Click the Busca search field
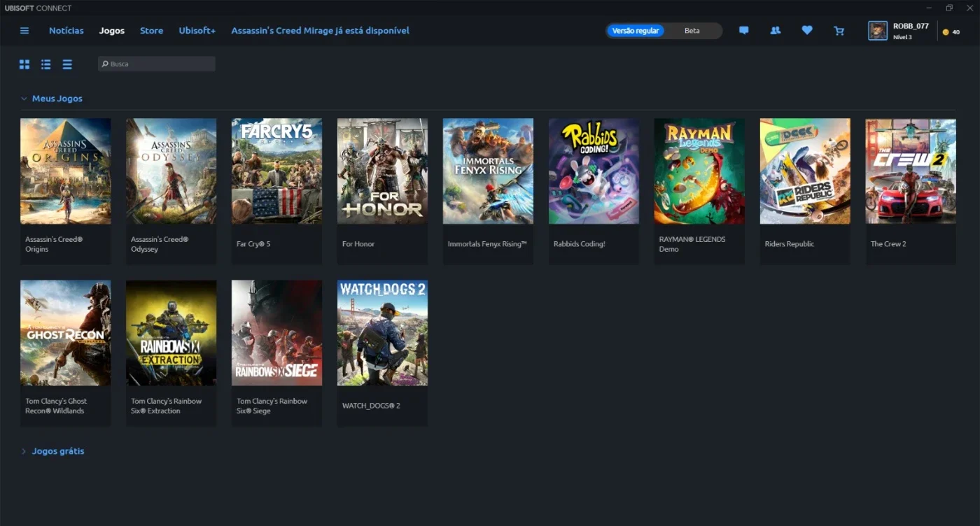The width and height of the screenshot is (980, 526). [157, 64]
